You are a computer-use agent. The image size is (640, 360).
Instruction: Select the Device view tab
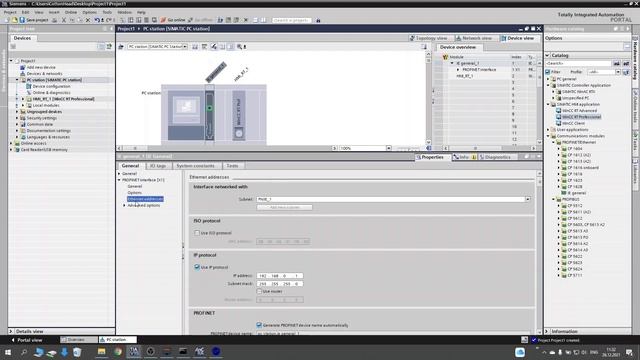(518, 38)
